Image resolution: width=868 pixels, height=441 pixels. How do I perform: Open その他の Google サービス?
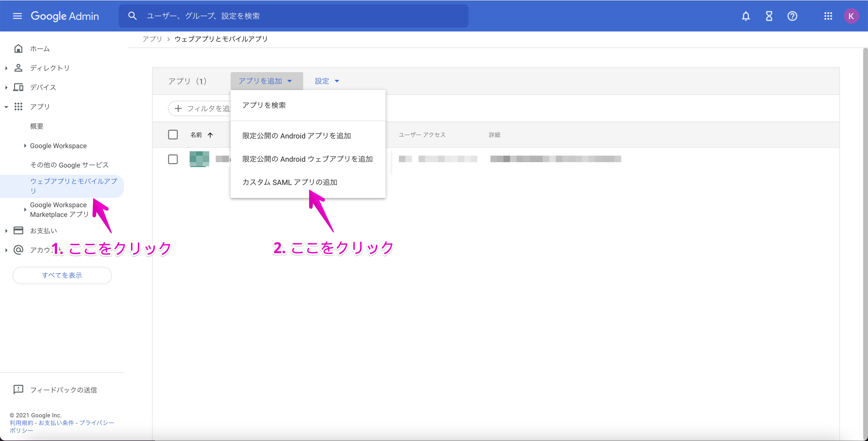point(70,165)
